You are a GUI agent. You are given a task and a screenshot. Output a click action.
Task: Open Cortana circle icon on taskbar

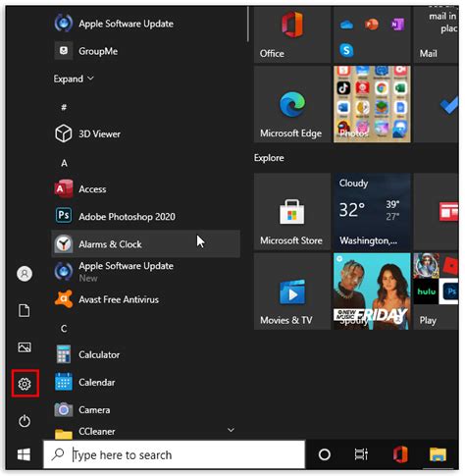pyautogui.click(x=325, y=454)
